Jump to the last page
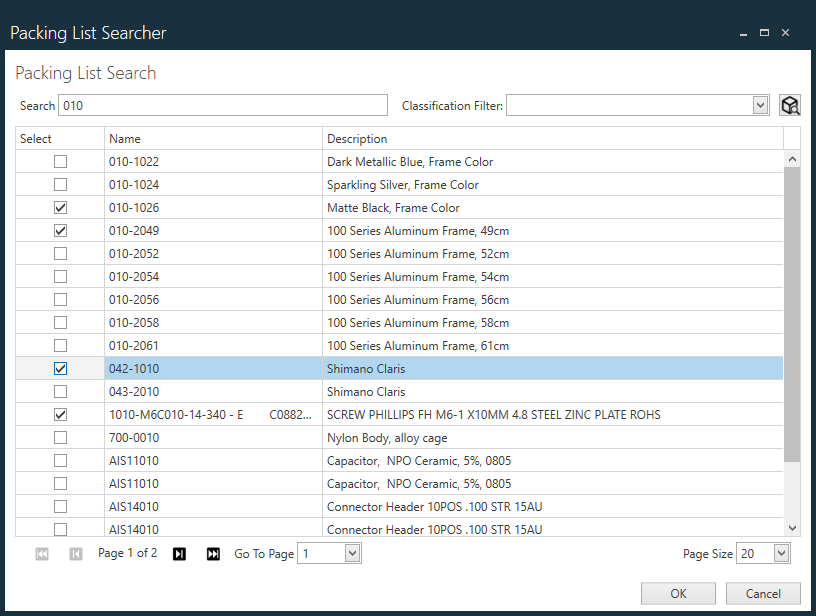816x616 pixels. click(x=213, y=553)
